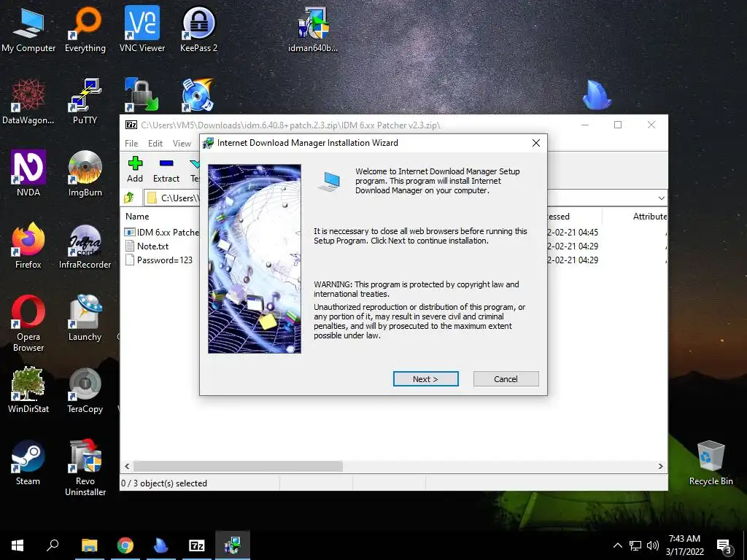Launch PuTTY from desktop

point(85,102)
